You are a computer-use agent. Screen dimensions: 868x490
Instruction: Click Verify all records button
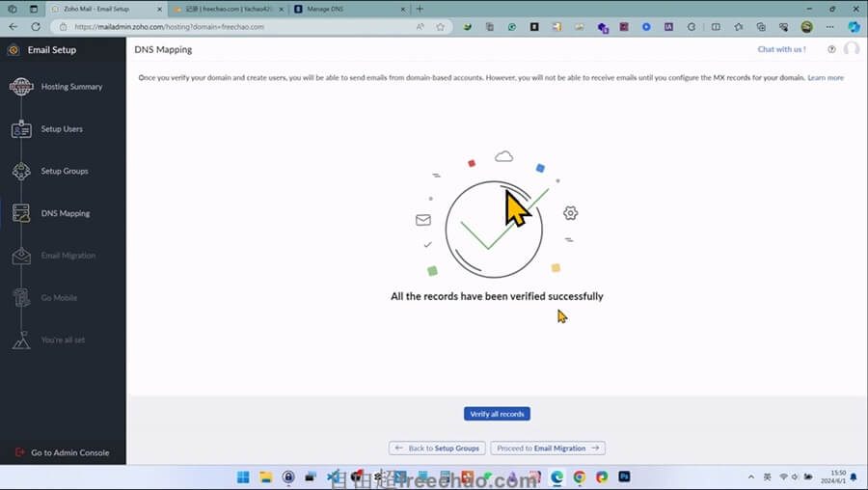tap(497, 414)
